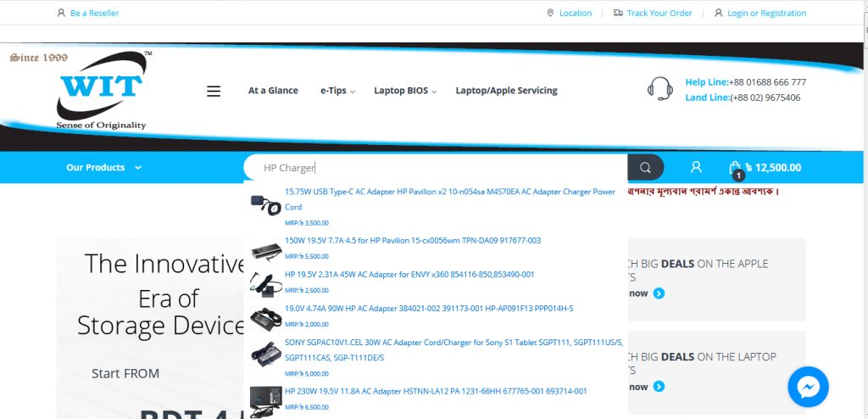Viewport: 868px width, 419px height.
Task: Click the HP Charger search field
Action: [x=436, y=167]
